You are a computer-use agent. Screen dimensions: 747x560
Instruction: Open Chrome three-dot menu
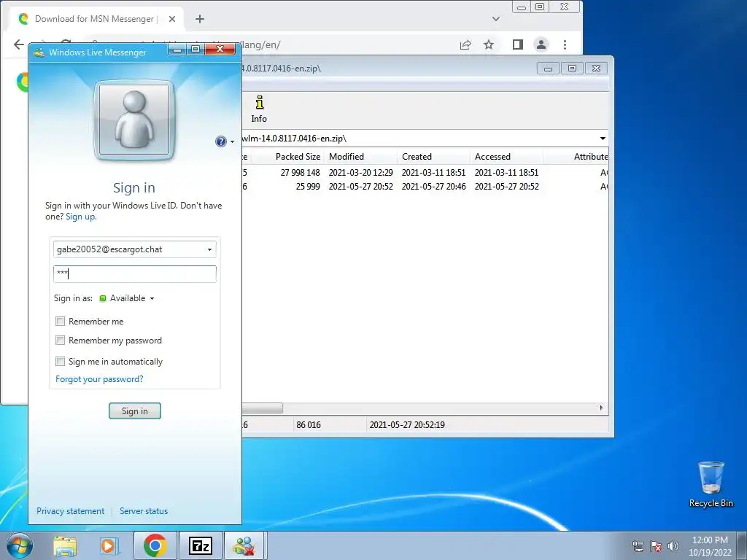tap(565, 44)
